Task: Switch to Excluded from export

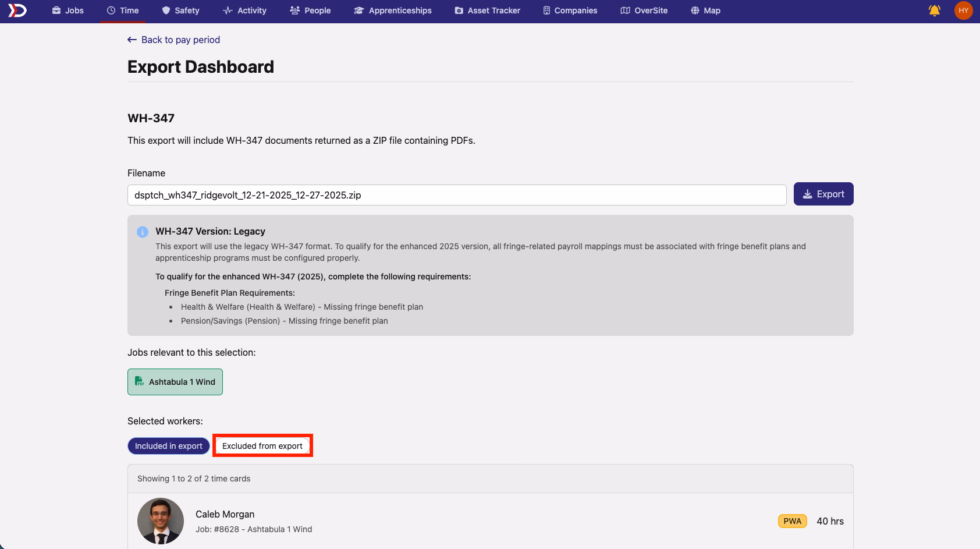Action: coord(262,446)
